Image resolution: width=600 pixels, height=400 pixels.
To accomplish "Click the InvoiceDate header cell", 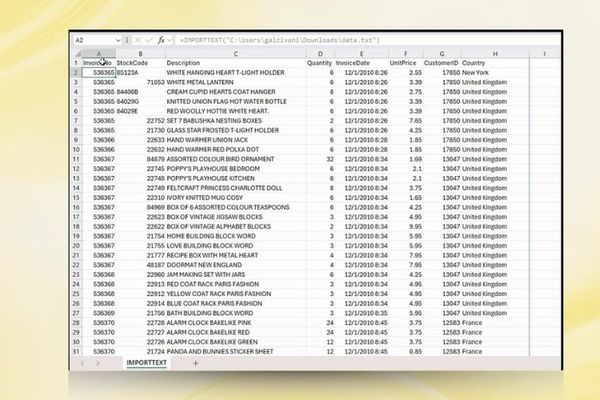I will 362,63.
